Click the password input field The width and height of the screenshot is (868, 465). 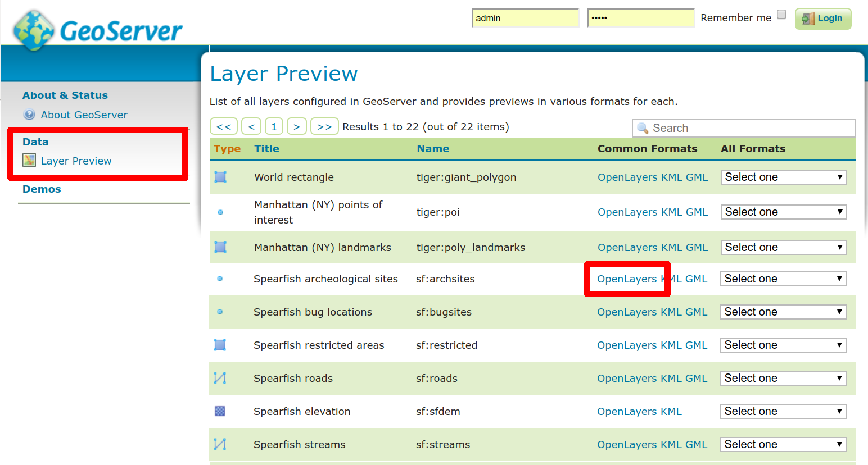641,18
